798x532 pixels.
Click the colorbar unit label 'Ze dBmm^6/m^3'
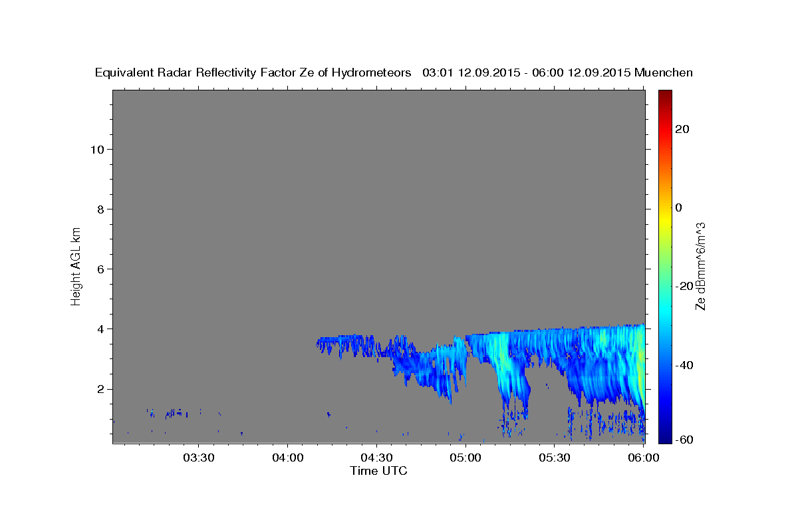click(700, 266)
